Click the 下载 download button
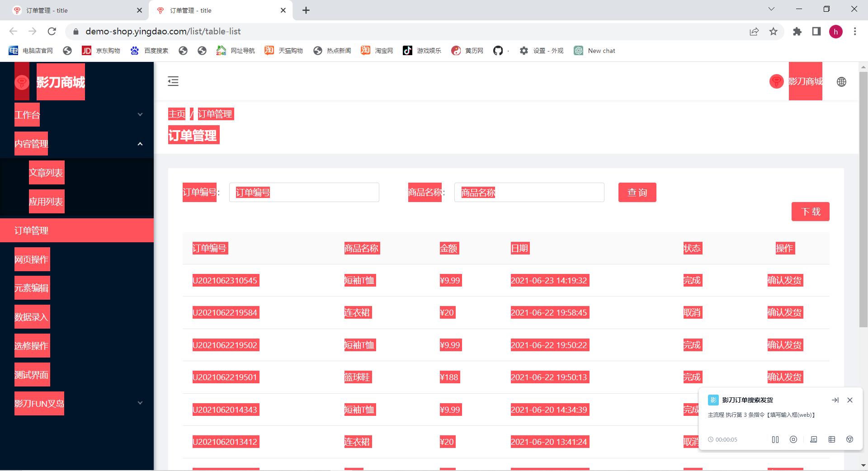868x471 pixels. pyautogui.click(x=810, y=212)
